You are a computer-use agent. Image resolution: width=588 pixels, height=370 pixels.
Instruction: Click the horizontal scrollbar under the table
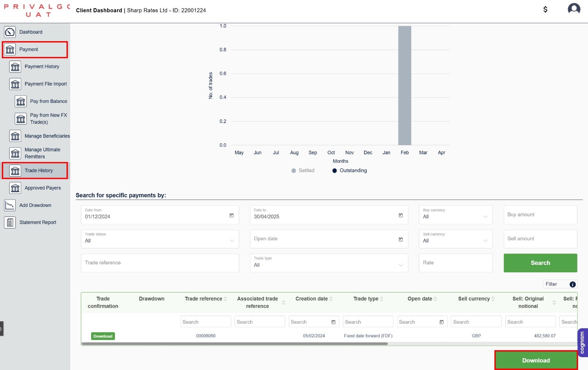tap(234, 344)
